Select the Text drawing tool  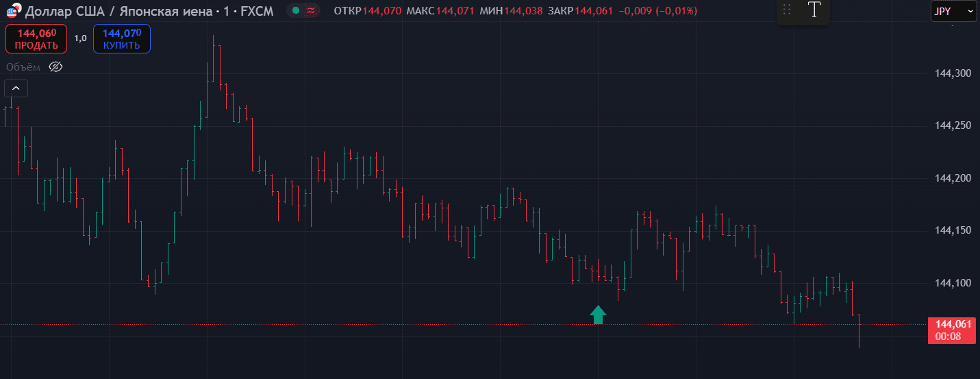[x=814, y=10]
